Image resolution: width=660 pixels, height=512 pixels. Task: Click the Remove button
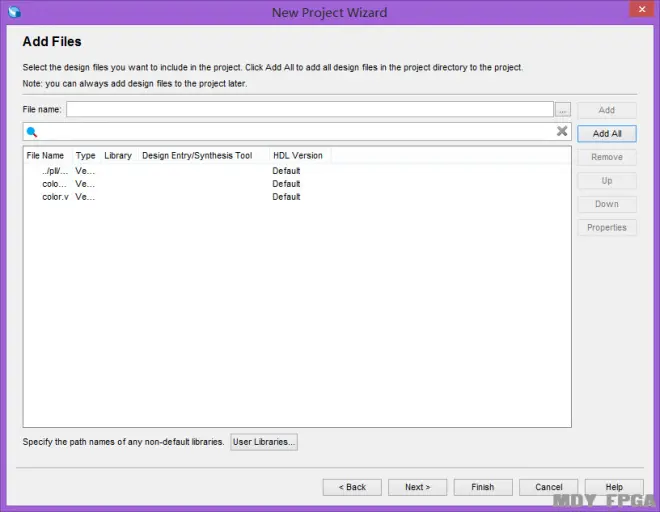coord(607,157)
